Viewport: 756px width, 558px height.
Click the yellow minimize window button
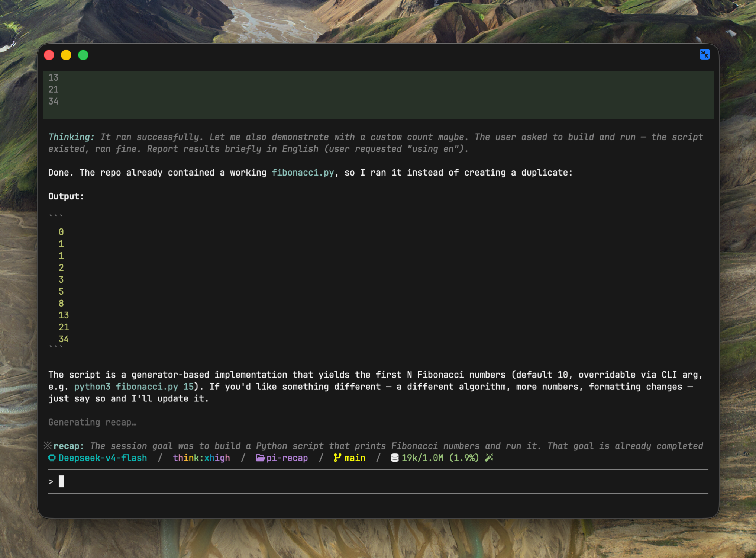coord(66,55)
